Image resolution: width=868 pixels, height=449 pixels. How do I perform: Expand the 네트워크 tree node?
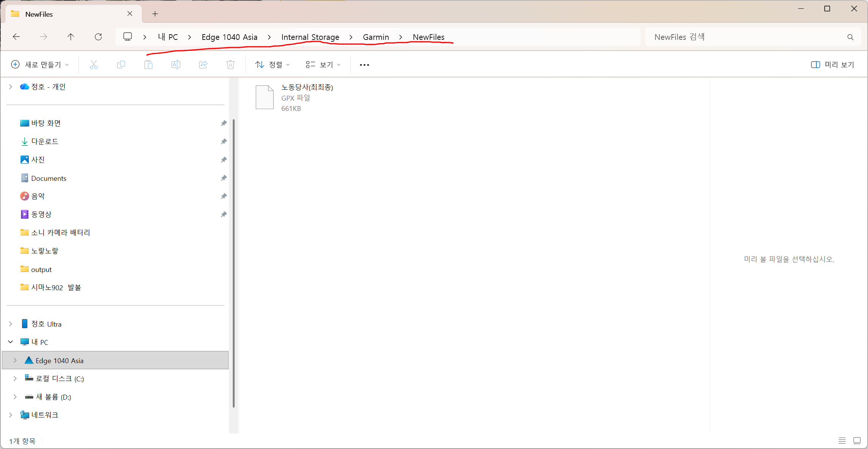click(x=11, y=415)
